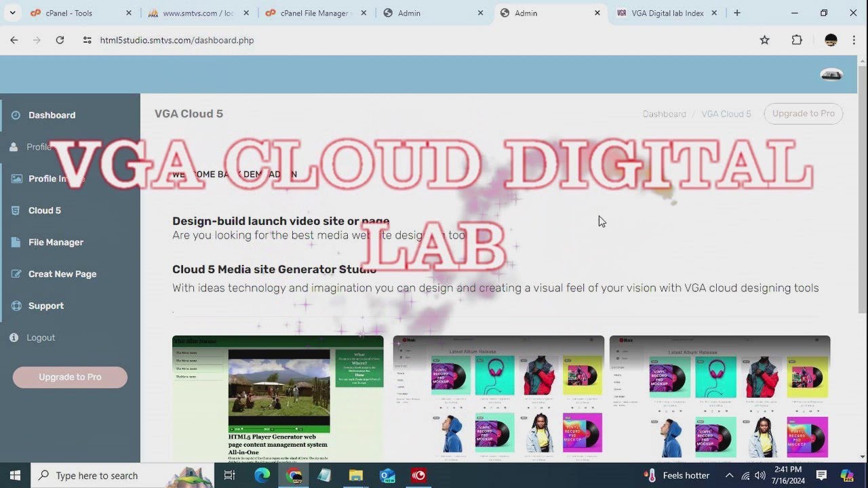Viewport: 868px width, 488px height.
Task: Click the Creat New Page edit icon
Action: (x=16, y=274)
